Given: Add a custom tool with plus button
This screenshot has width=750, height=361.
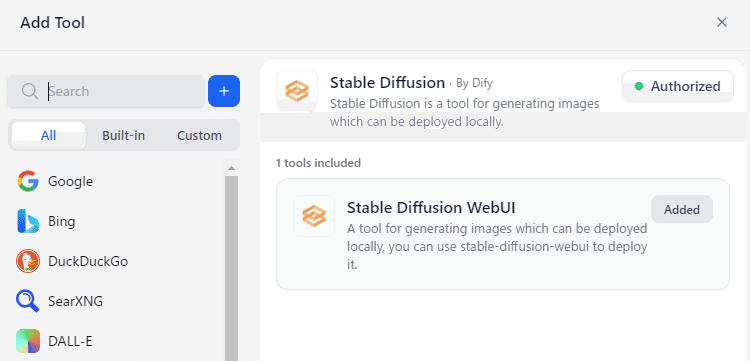Looking at the screenshot, I should (x=224, y=91).
